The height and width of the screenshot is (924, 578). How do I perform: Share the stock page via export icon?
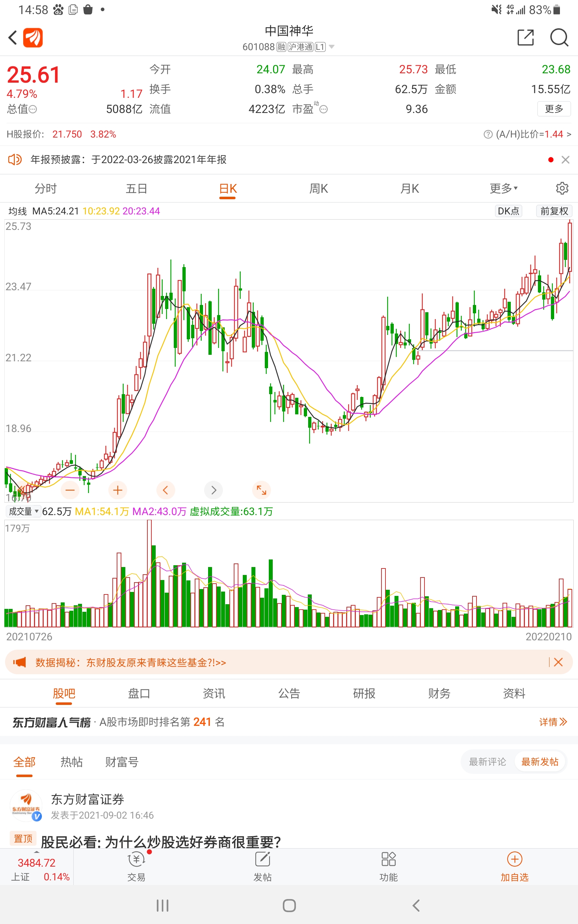tap(525, 38)
